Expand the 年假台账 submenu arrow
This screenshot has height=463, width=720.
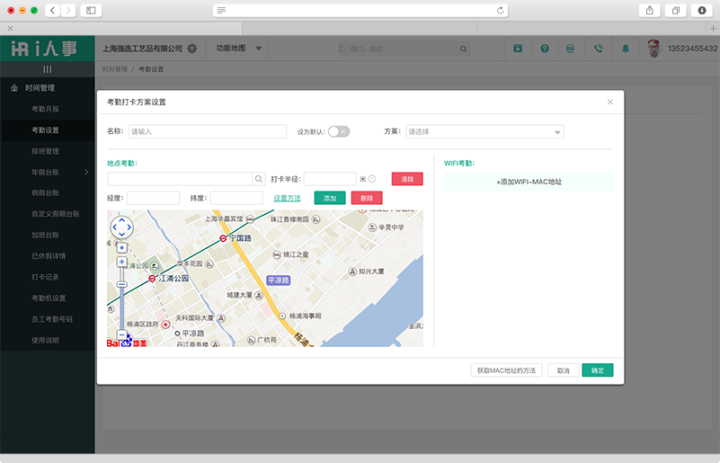pos(86,172)
